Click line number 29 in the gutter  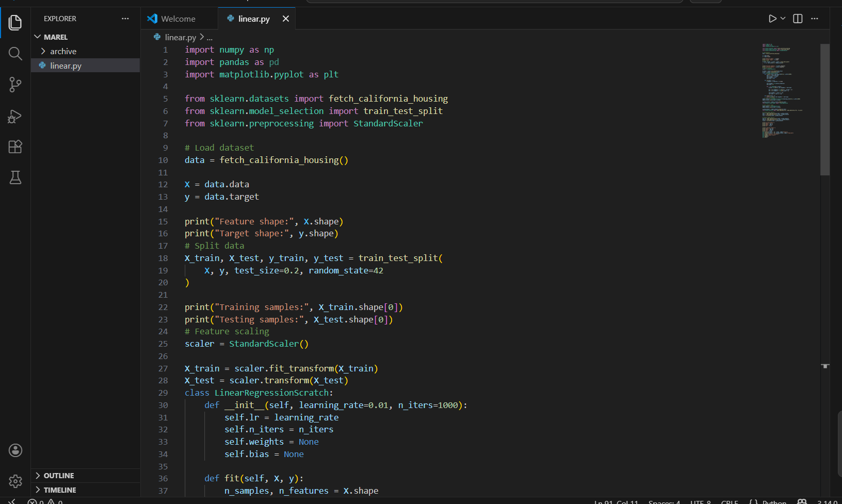[x=163, y=393]
